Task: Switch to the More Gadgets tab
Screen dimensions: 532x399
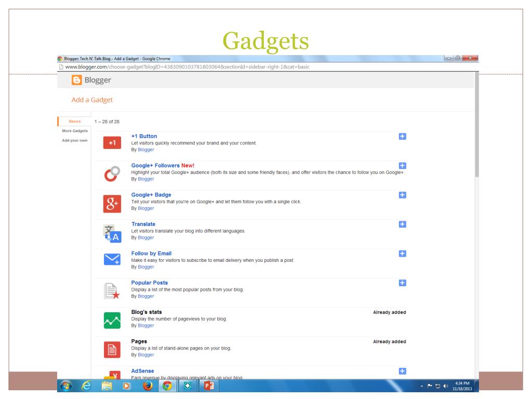Action: point(75,131)
